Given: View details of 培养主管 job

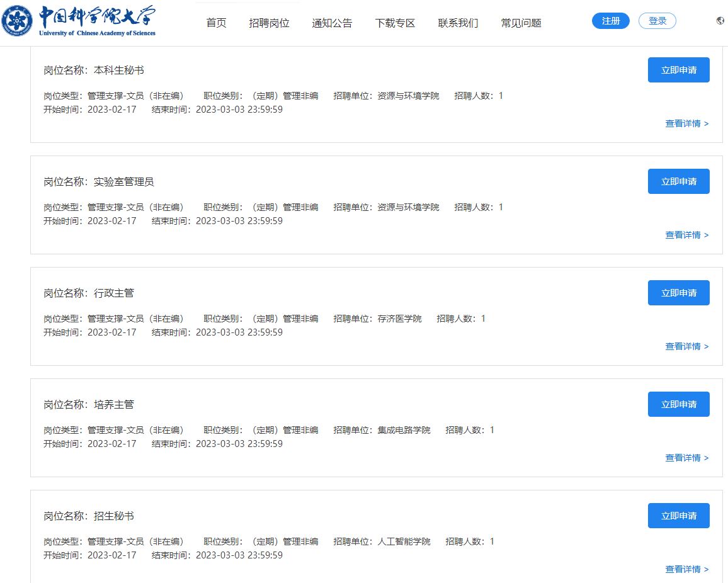Looking at the screenshot, I should [x=687, y=458].
